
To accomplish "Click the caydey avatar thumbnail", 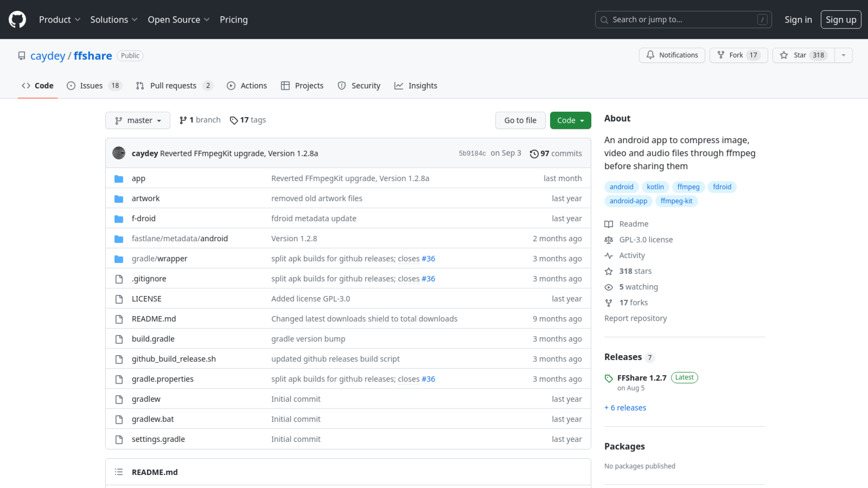I will pyautogui.click(x=119, y=153).
